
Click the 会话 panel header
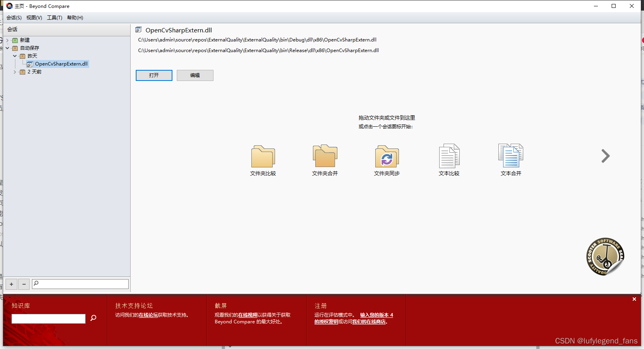tap(67, 30)
